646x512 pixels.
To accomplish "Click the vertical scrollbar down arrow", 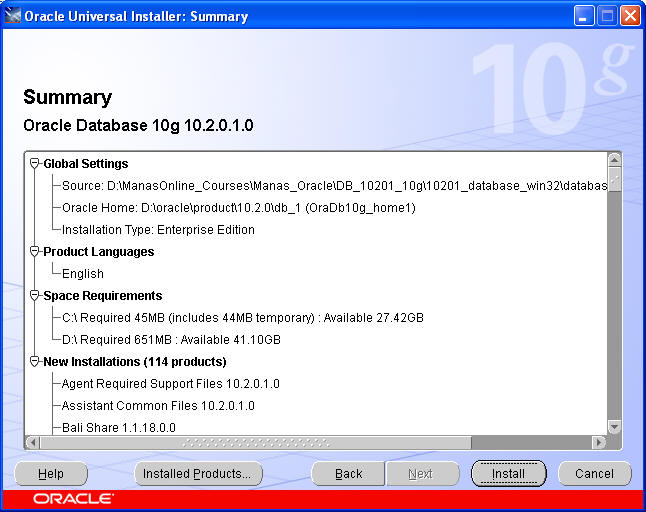I will coord(614,426).
